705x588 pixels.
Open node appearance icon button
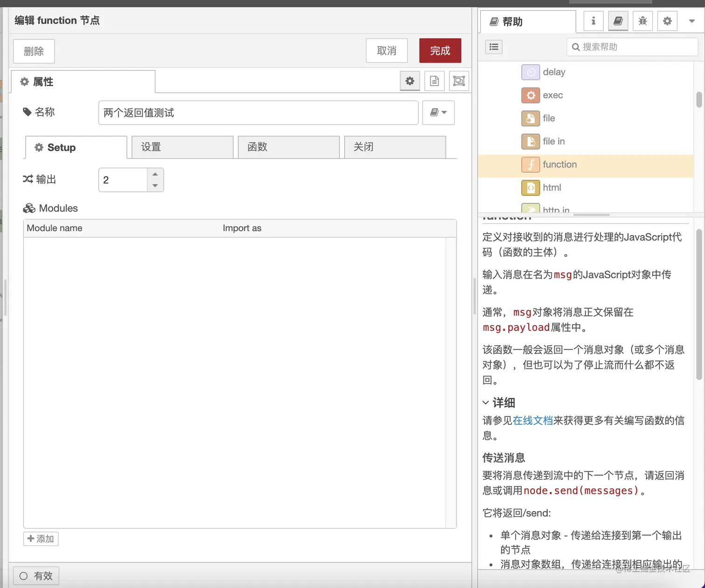[459, 81]
